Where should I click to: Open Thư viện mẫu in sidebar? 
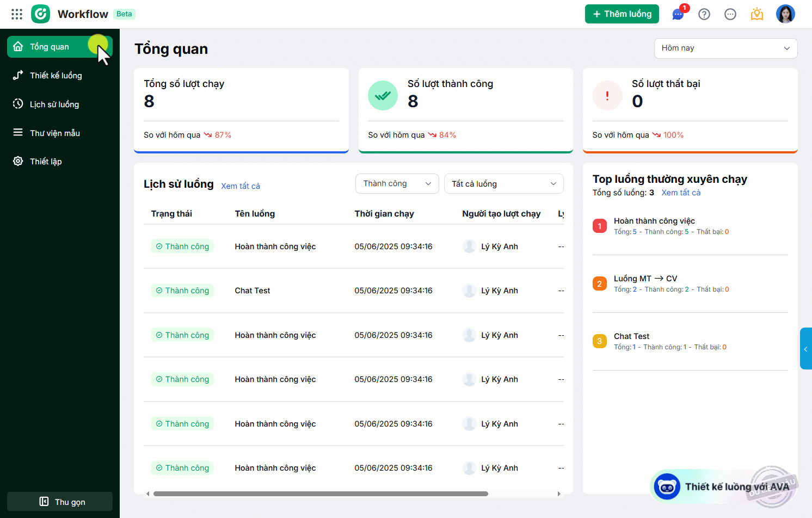point(54,133)
